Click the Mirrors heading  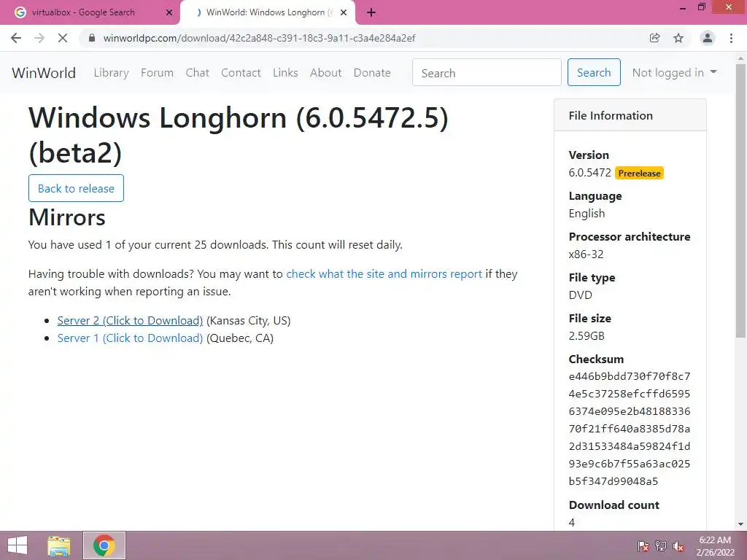66,217
